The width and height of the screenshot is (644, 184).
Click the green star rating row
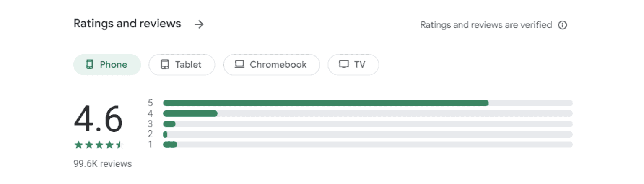(x=98, y=145)
